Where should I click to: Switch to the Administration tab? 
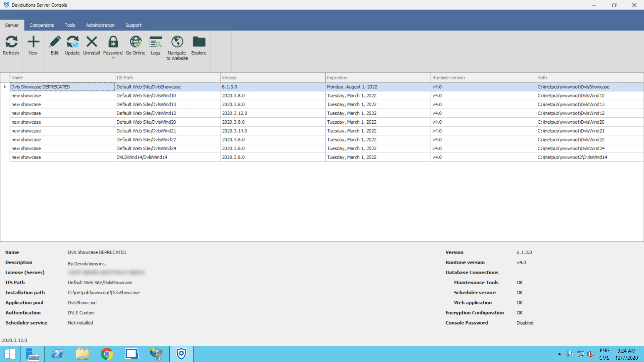[100, 25]
